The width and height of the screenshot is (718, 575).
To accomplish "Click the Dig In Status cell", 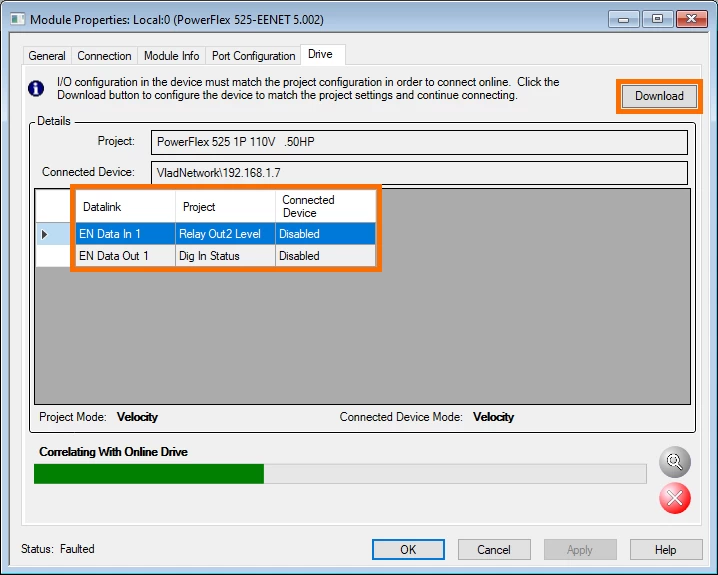I will (225, 256).
